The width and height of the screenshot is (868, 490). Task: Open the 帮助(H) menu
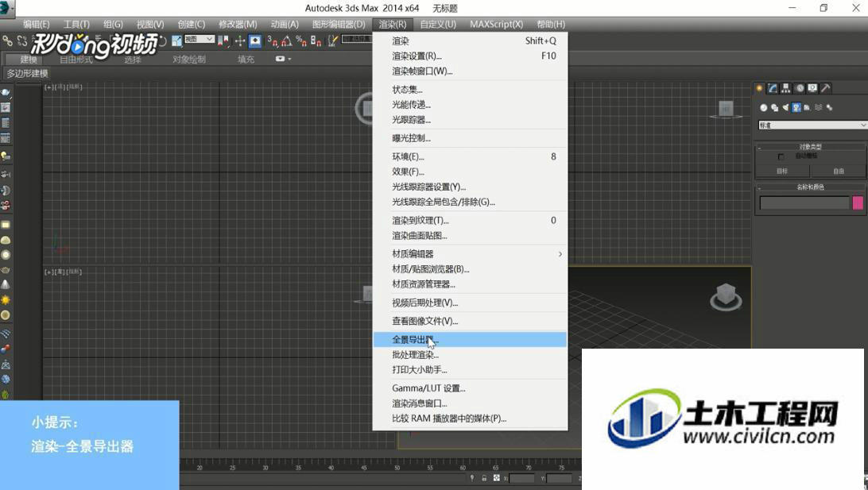point(551,25)
